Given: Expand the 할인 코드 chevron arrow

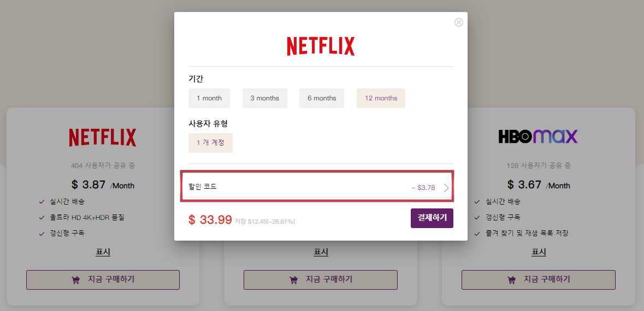Looking at the screenshot, I should pyautogui.click(x=446, y=188).
